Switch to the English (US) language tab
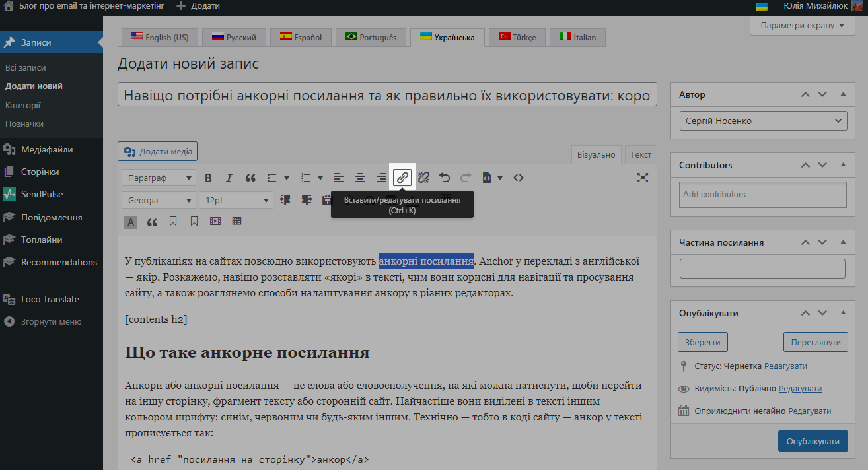 (159, 38)
